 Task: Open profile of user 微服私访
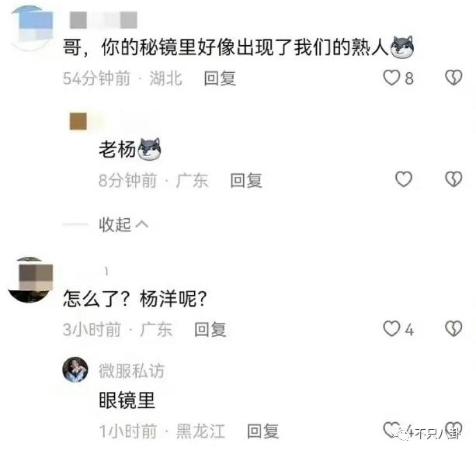tap(131, 370)
